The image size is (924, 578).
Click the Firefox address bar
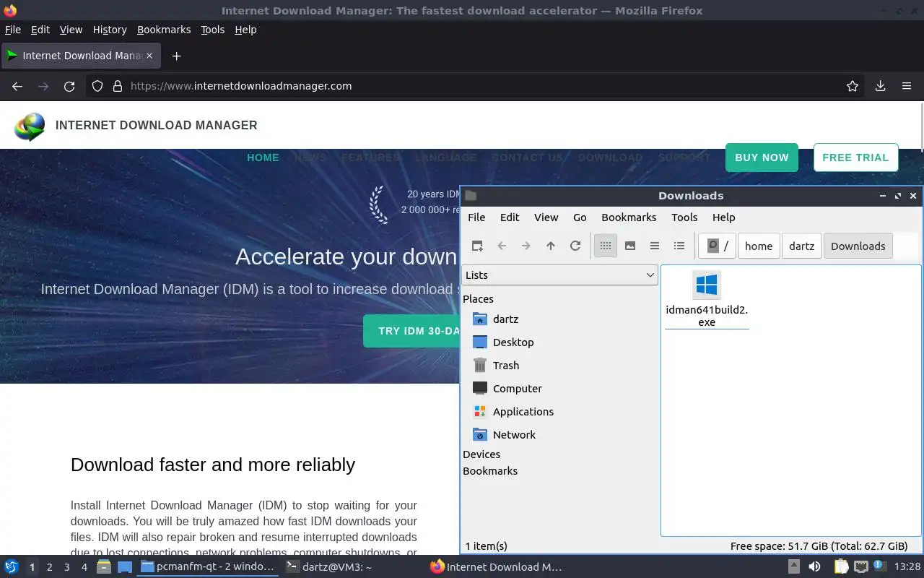(x=476, y=86)
